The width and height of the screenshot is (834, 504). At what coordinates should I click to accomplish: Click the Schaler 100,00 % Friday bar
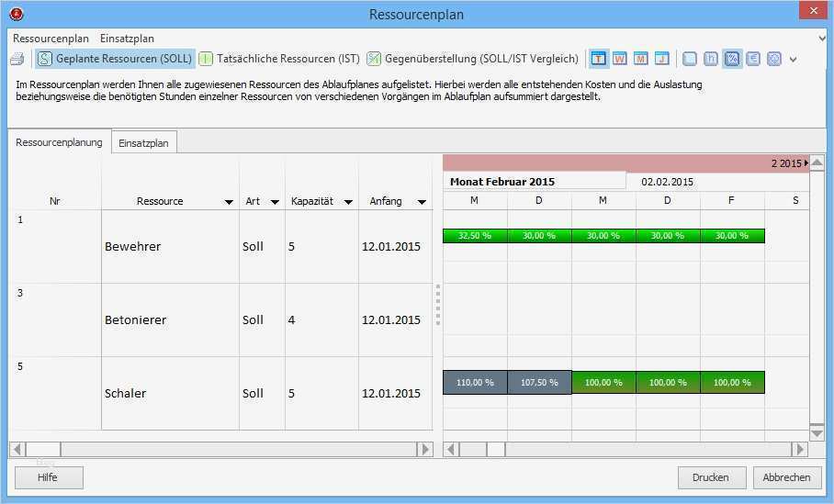click(x=732, y=382)
